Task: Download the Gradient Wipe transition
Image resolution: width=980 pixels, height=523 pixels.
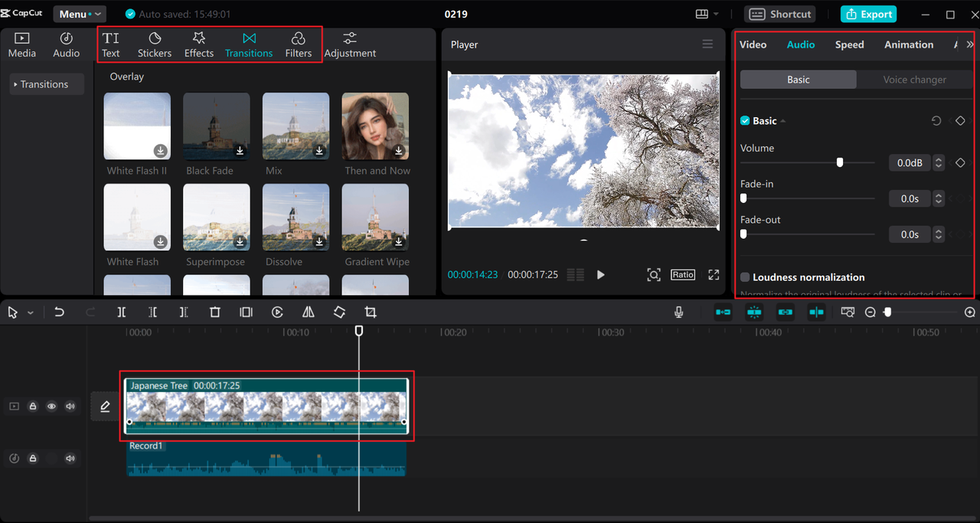Action: (399, 241)
